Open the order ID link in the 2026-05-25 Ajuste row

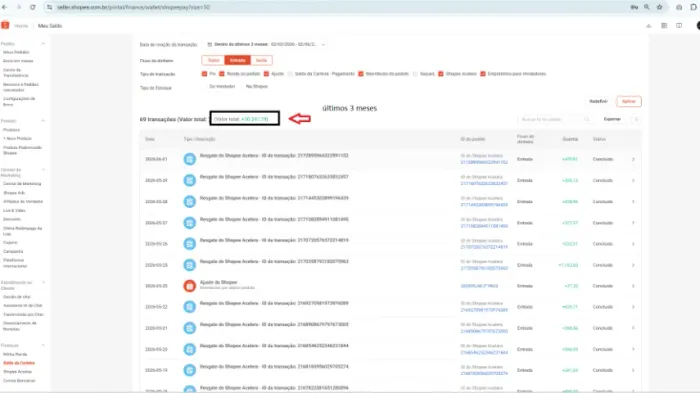[x=479, y=286]
